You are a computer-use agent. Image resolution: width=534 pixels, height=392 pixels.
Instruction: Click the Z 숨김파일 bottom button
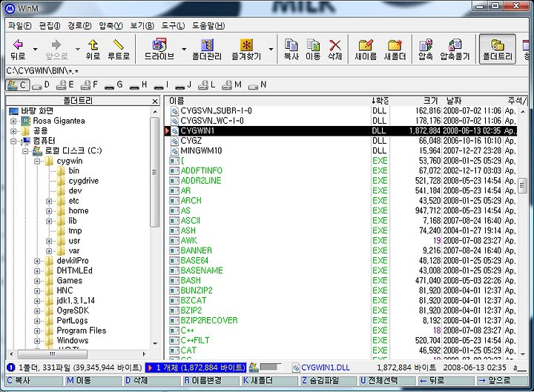tap(329, 380)
